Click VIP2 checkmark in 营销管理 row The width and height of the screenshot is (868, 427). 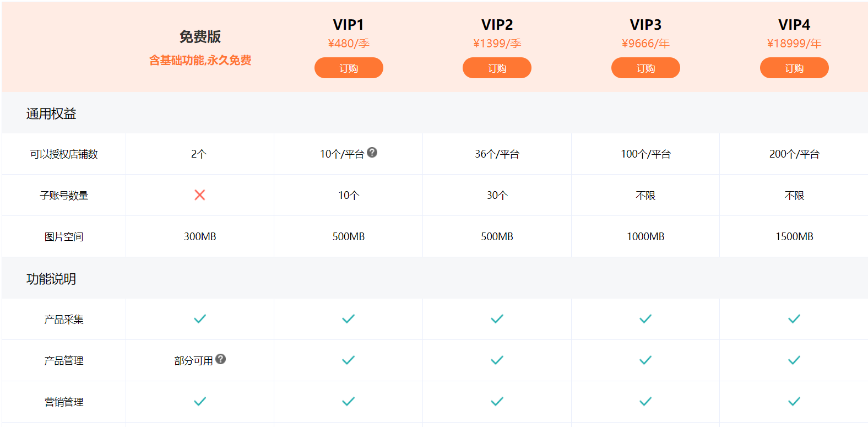(x=497, y=402)
